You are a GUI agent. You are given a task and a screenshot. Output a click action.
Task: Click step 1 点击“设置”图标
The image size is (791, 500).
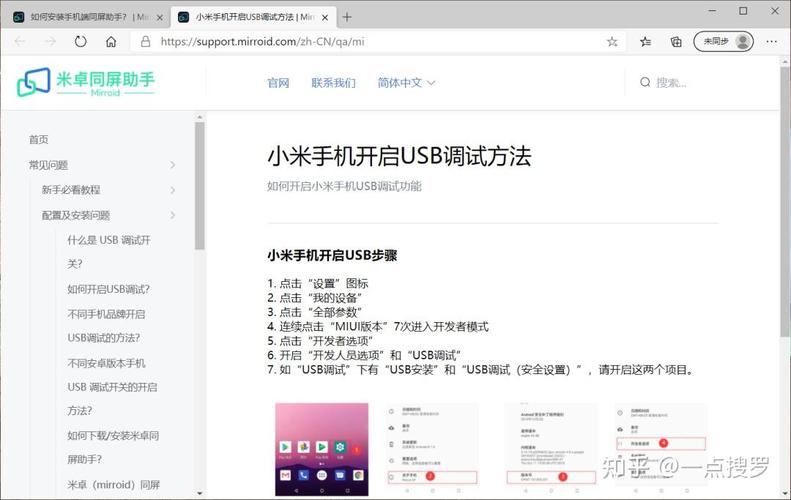tap(318, 284)
